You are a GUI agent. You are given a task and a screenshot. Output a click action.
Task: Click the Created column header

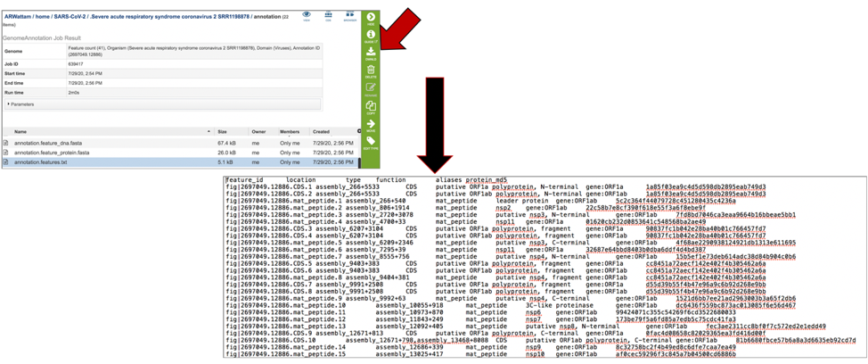pyautogui.click(x=321, y=131)
